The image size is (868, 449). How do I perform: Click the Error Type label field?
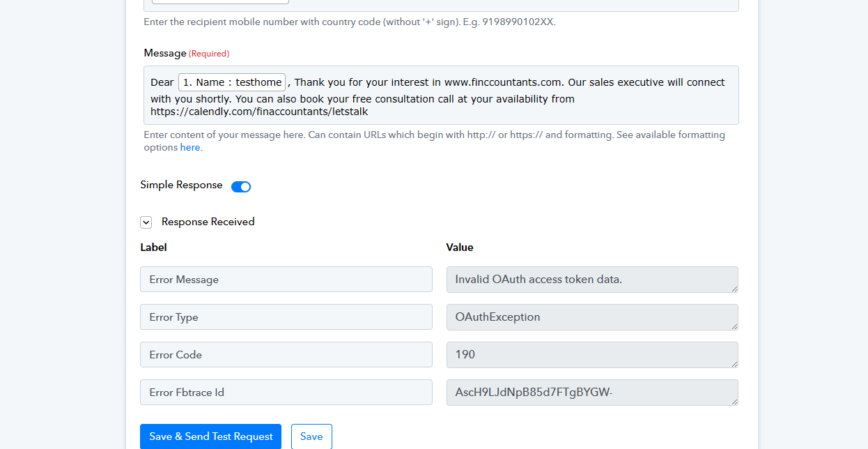coord(286,317)
